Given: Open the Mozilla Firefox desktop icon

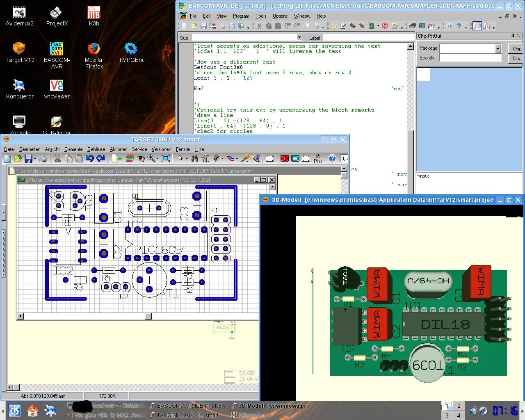Looking at the screenshot, I should (94, 55).
